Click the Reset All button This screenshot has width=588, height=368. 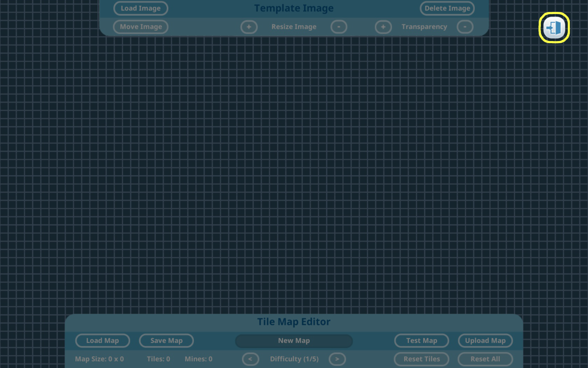point(485,359)
